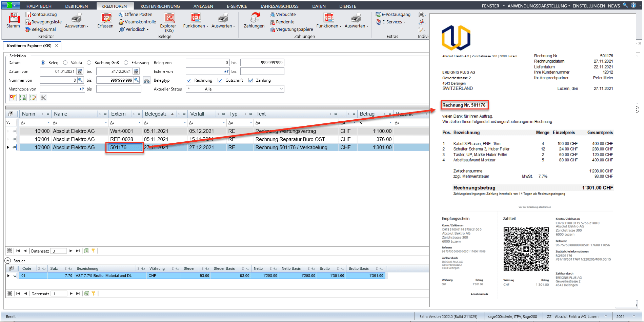Click the binoculars search icon
The image size is (644, 322).
coord(147,81)
